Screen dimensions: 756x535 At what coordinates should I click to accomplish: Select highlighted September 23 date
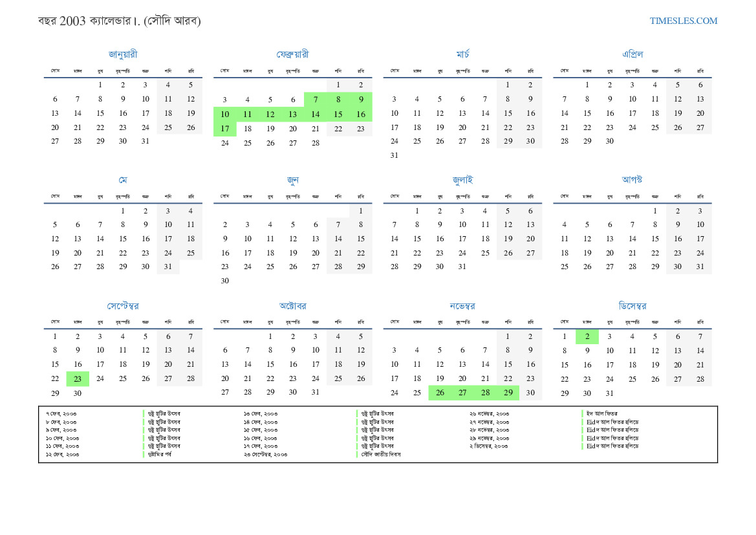(x=78, y=379)
